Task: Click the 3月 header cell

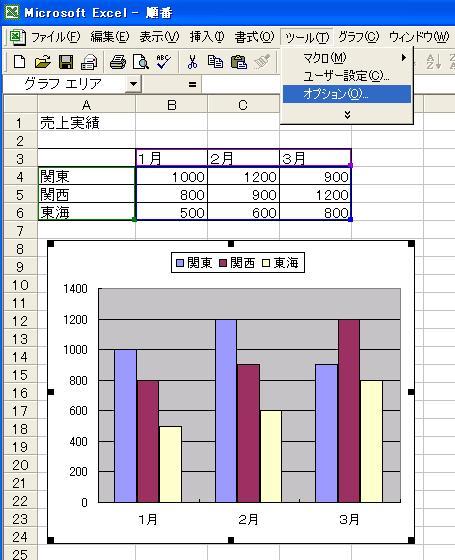Action: click(x=315, y=159)
